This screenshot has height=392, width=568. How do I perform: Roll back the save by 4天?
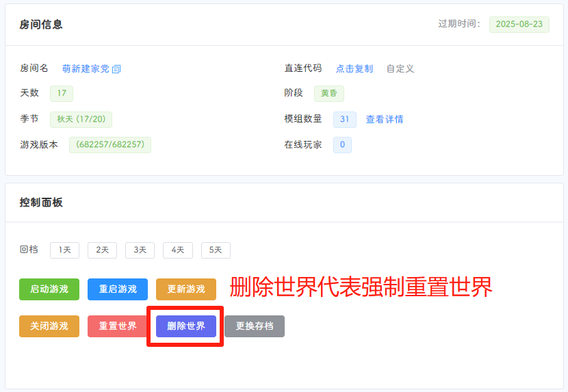178,250
